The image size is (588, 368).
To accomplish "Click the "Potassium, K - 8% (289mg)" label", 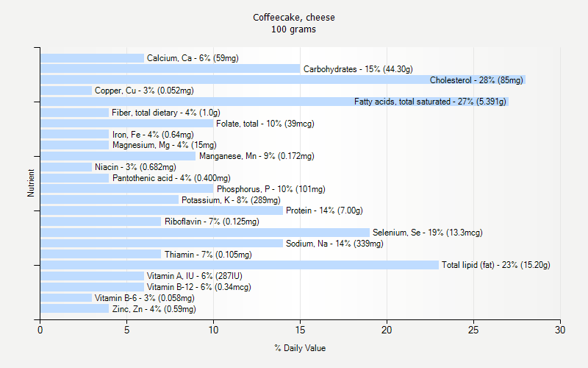I will pos(231,200).
